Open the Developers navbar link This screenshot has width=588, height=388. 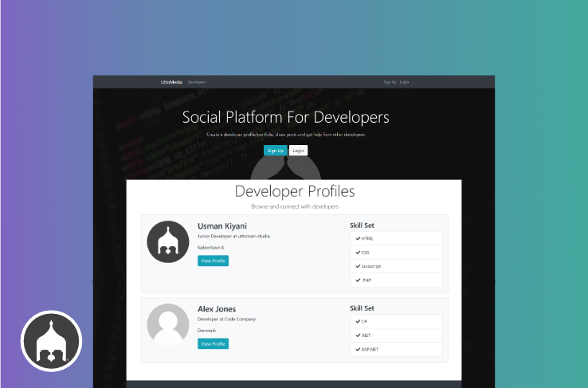click(197, 82)
